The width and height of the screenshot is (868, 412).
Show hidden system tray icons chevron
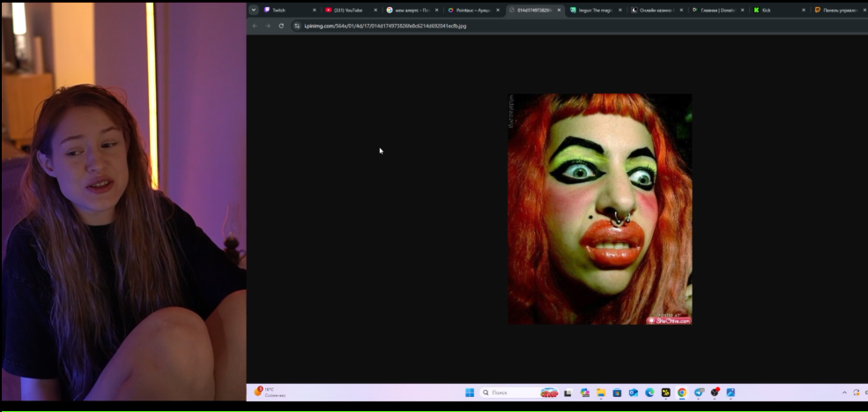[x=844, y=393]
